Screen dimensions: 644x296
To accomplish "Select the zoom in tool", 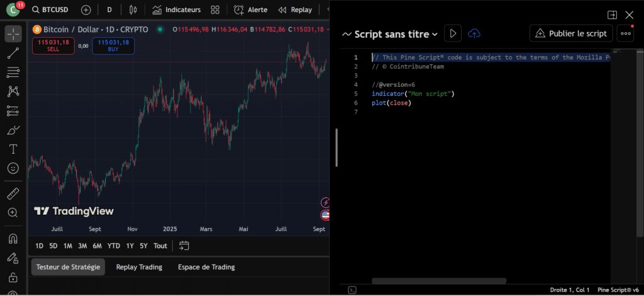I will tap(13, 212).
